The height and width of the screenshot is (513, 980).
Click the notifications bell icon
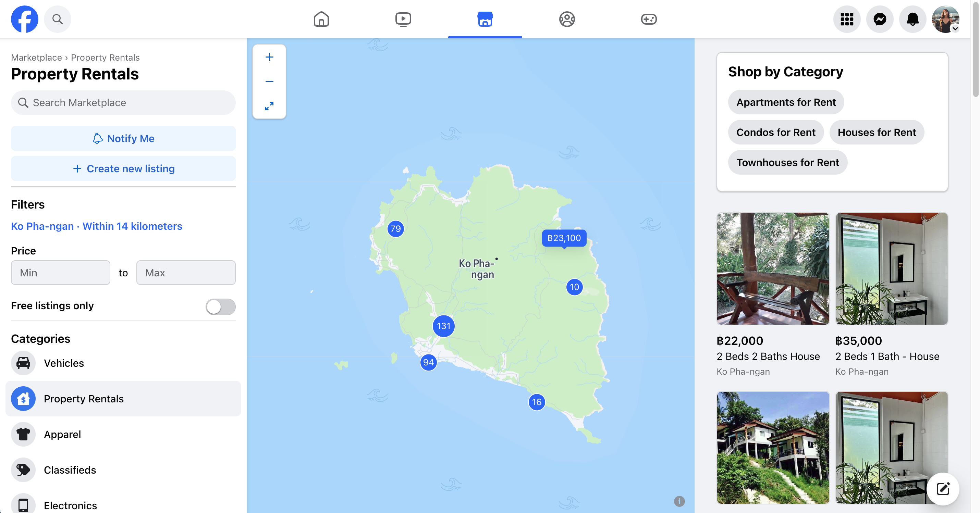coord(912,18)
